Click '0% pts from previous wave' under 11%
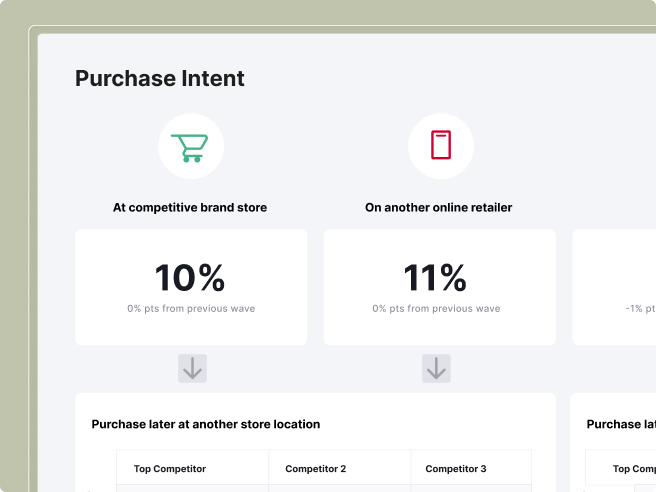 pos(436,309)
